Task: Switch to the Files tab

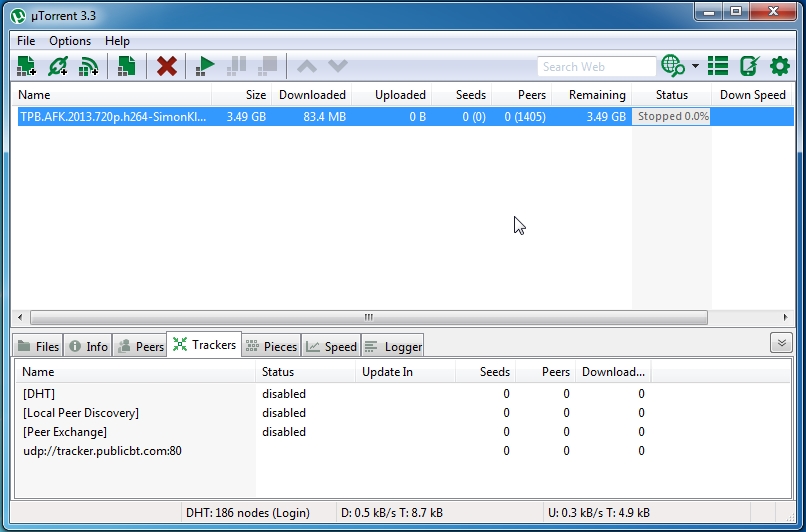Action: 38,346
